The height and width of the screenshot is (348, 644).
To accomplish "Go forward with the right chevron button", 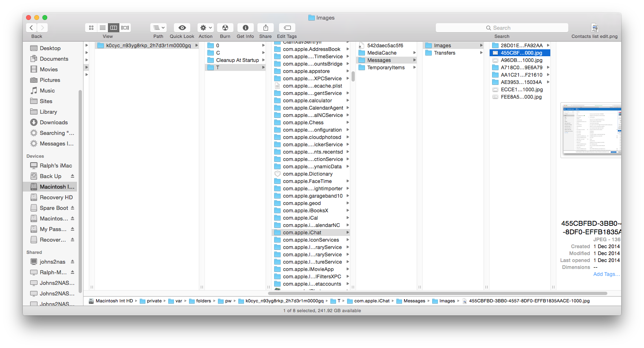I will (42, 28).
